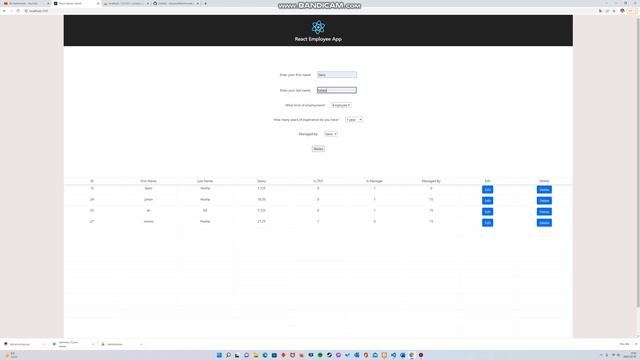Viewport: 640px width, 360px height.
Task: Close the GitHub browser tab
Action: click(198, 3)
